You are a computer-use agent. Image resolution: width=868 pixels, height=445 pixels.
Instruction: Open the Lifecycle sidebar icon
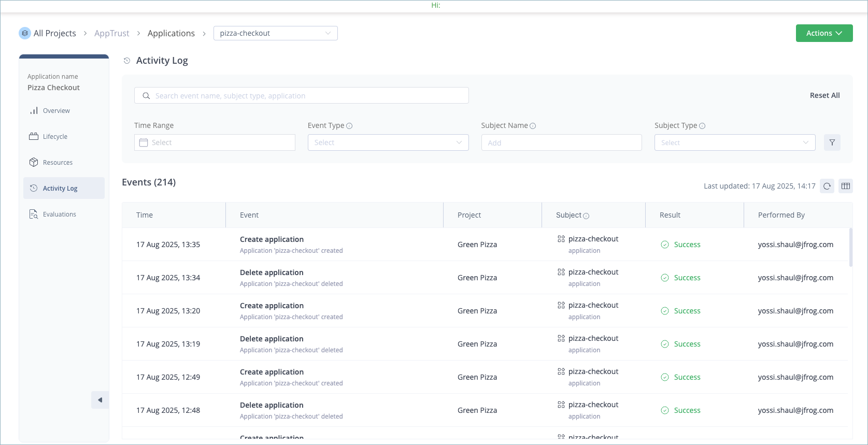pyautogui.click(x=34, y=137)
